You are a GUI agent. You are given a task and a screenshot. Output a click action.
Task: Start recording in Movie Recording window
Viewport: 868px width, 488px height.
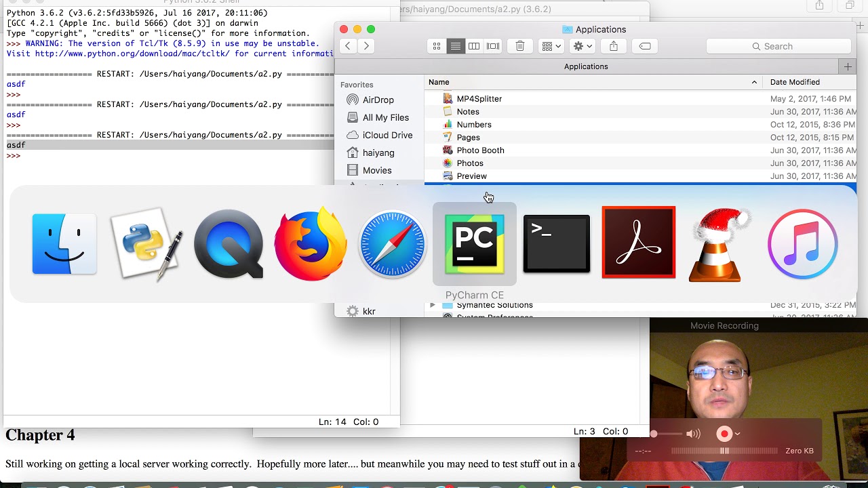point(724,434)
